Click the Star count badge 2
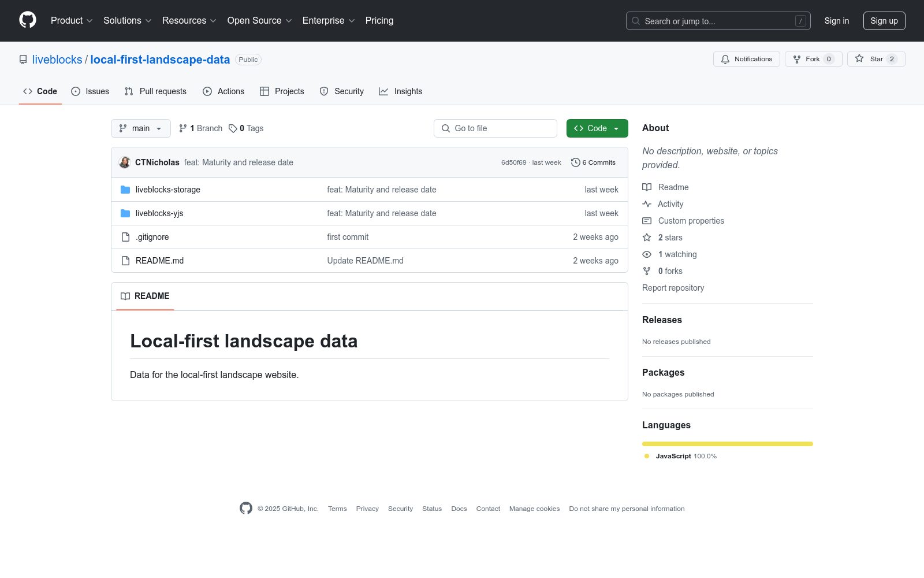Image resolution: width=924 pixels, height=578 pixels. 892,59
